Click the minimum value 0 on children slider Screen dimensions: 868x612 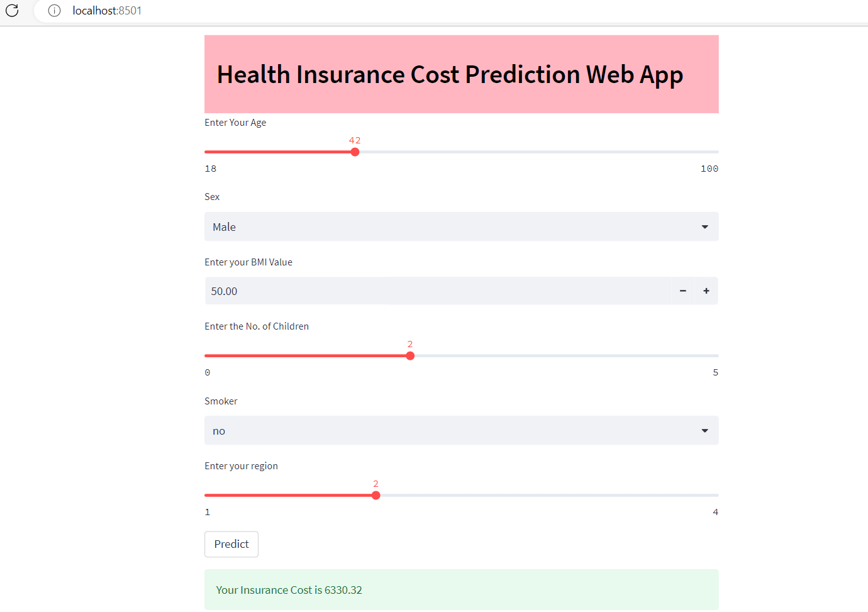[x=208, y=372]
